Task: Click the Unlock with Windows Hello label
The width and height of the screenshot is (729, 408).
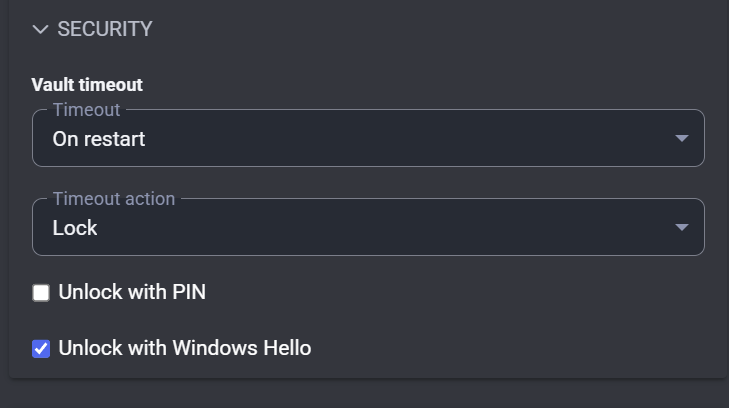Action: [x=185, y=349]
